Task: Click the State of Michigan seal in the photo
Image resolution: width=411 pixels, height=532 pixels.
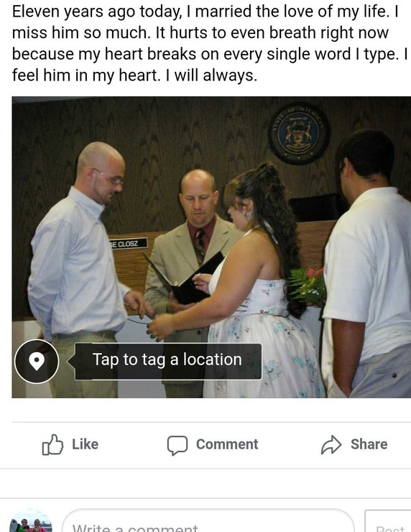Action: (x=299, y=133)
